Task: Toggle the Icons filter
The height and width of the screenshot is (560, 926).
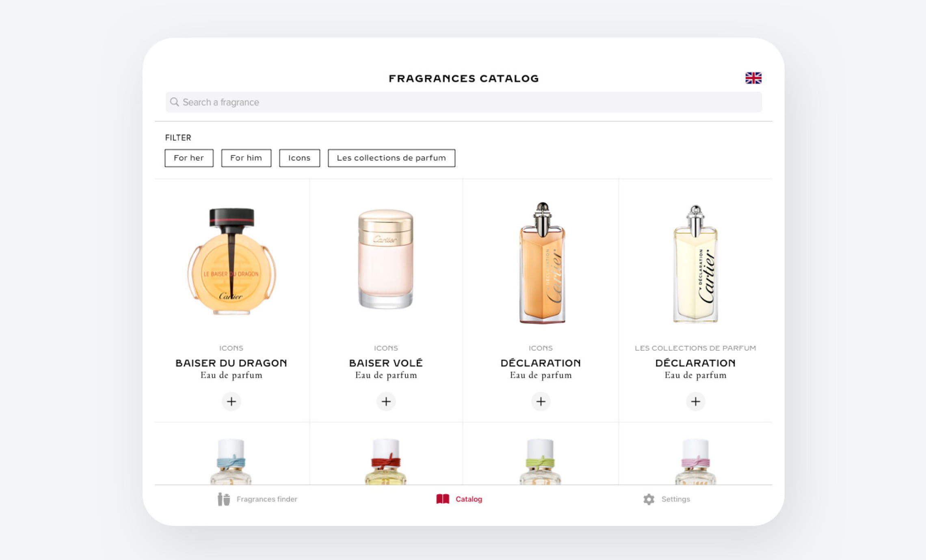Action: [299, 158]
